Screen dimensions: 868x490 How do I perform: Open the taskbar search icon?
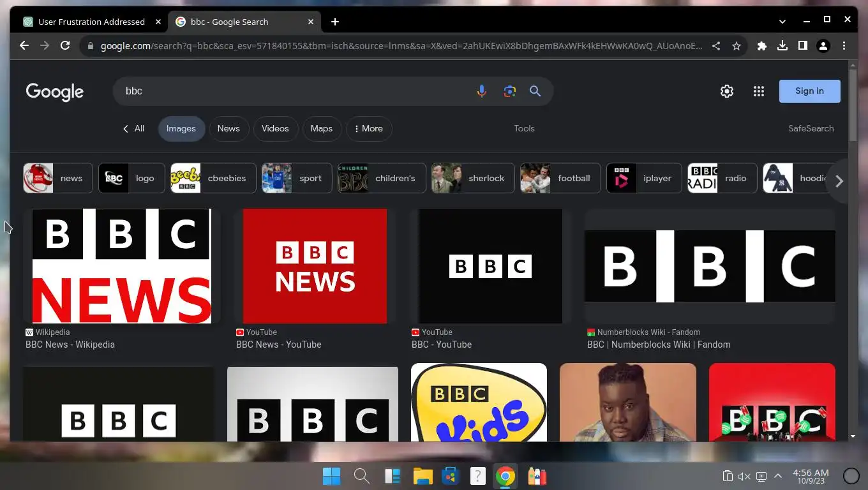(x=362, y=476)
